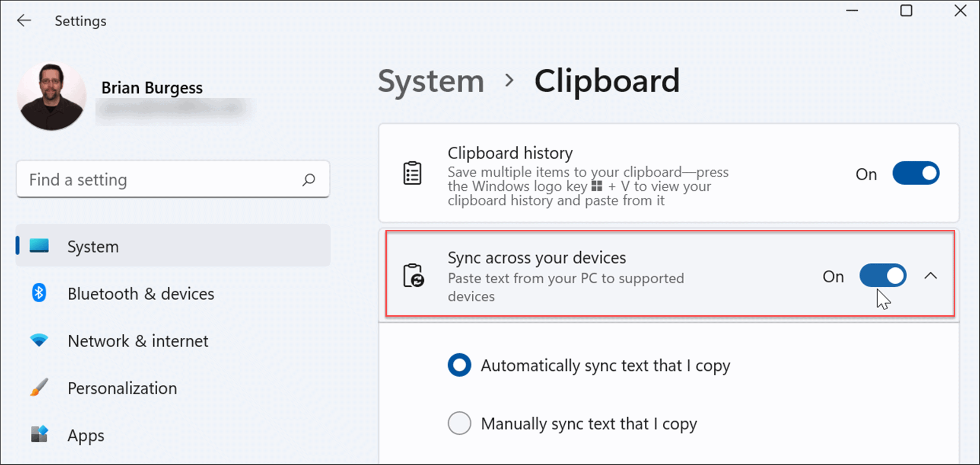Click the Network & internet wifi icon
The width and height of the screenshot is (980, 465).
pos(39,340)
